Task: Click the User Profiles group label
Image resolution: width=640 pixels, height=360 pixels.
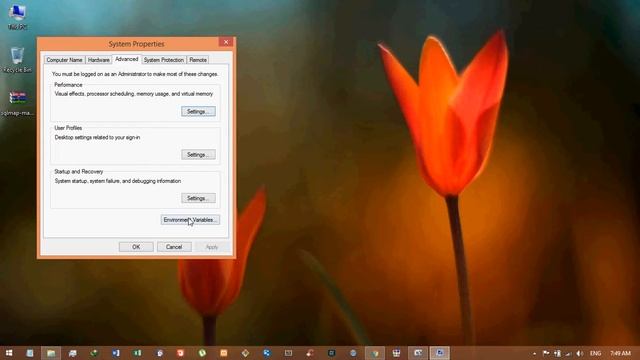Action: pyautogui.click(x=68, y=128)
